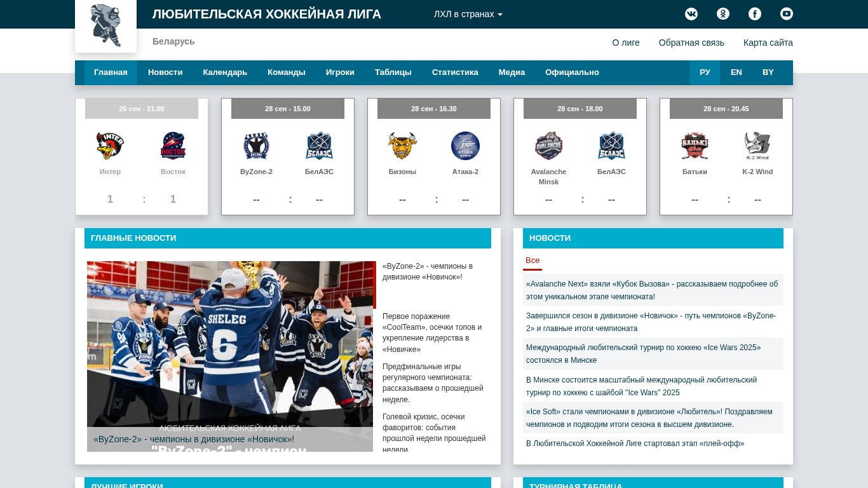Click the Facebook icon in header
The height and width of the screenshot is (488, 868).
coord(755,14)
